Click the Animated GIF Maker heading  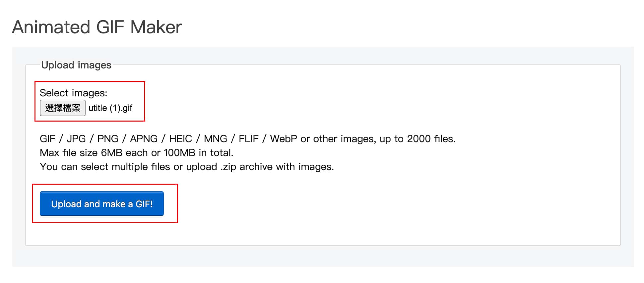tap(97, 27)
